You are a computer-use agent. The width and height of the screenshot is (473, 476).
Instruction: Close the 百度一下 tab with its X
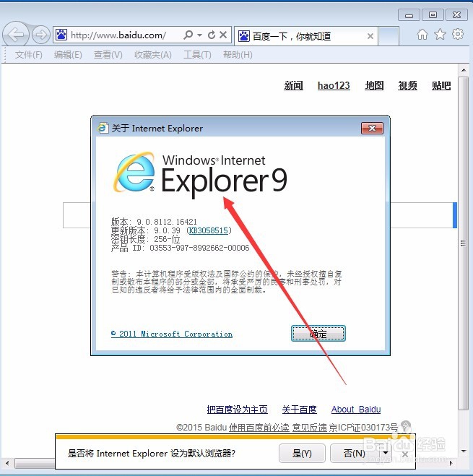pyautogui.click(x=370, y=36)
